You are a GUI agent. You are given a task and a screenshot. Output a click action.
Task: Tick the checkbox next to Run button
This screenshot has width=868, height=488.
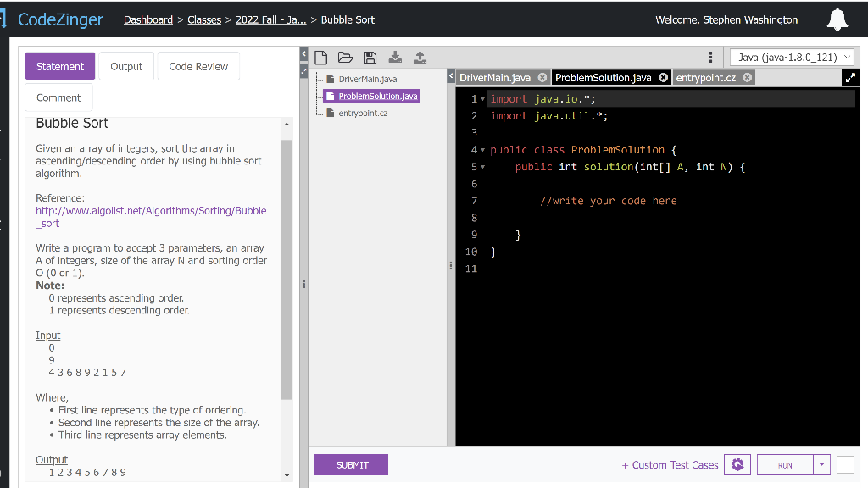[x=845, y=464]
